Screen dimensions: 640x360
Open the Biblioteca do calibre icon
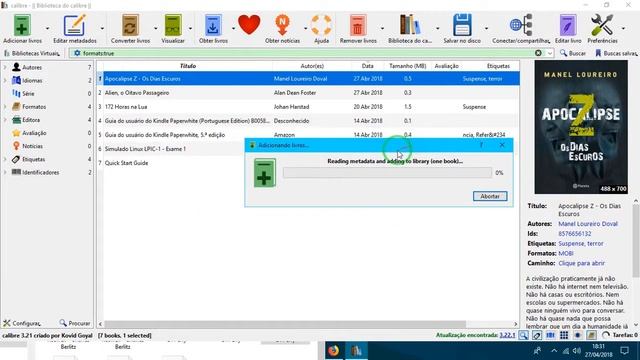click(x=409, y=25)
